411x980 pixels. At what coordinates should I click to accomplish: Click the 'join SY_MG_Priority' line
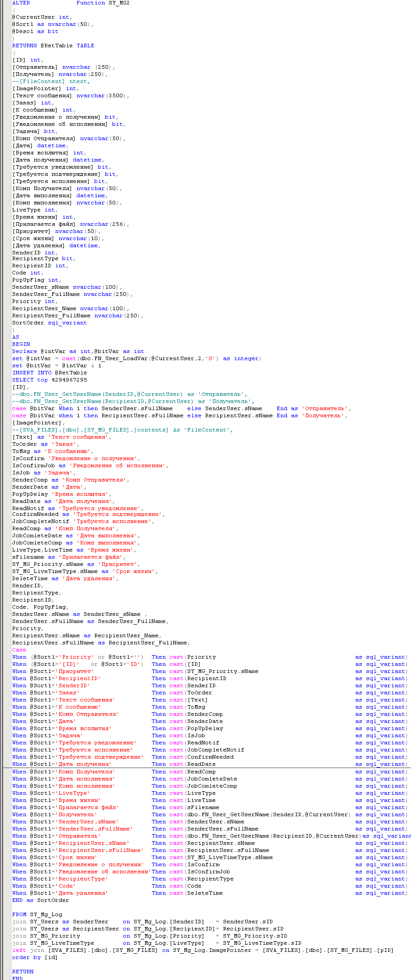pos(150,936)
